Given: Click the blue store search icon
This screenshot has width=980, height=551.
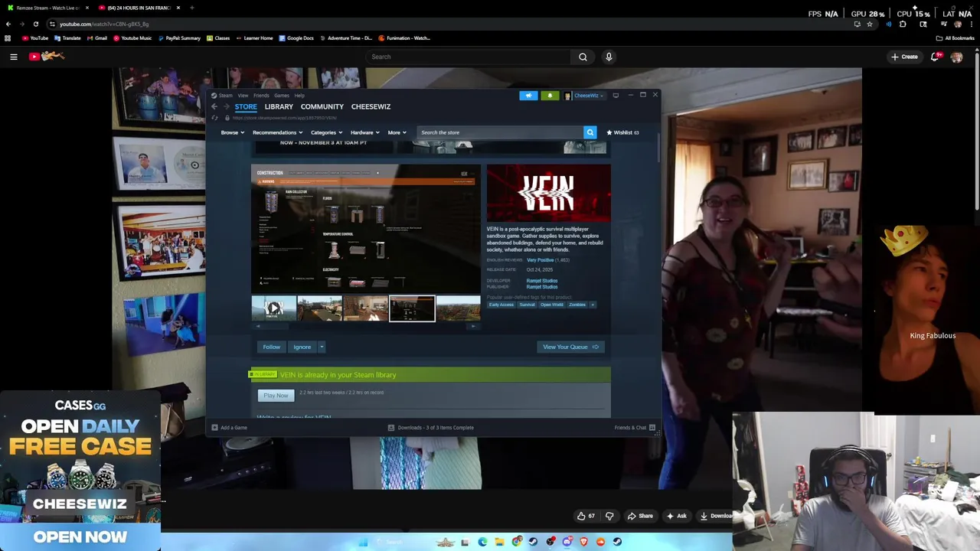Looking at the screenshot, I should coord(590,132).
